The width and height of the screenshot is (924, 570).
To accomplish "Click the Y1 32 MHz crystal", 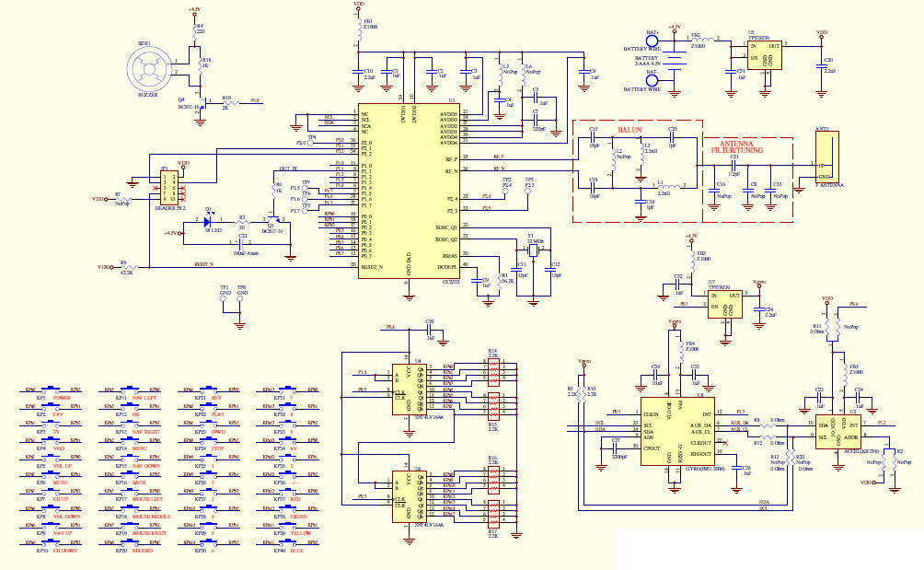I will point(531,251).
